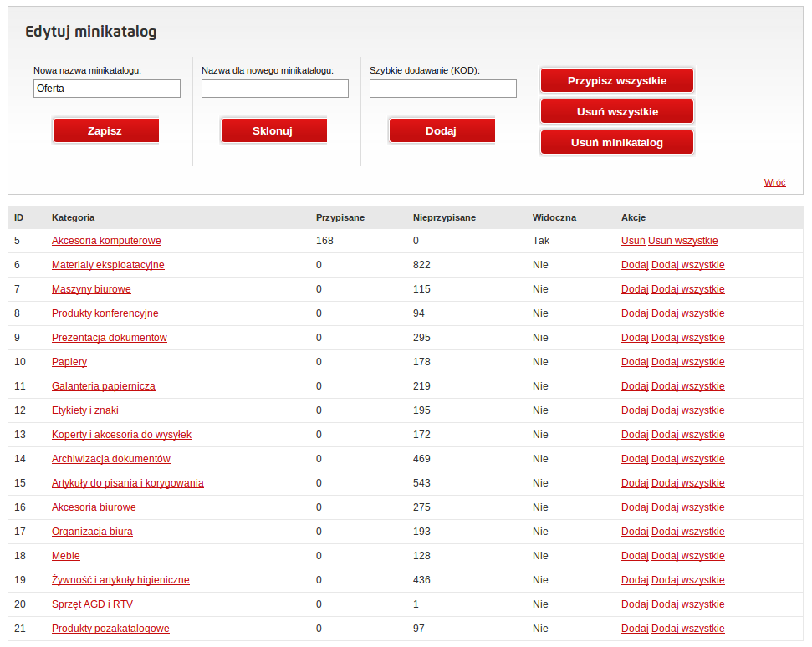Click Dodaj wszystkie for Etykiety i znaki
The image size is (812, 647).
pos(687,410)
